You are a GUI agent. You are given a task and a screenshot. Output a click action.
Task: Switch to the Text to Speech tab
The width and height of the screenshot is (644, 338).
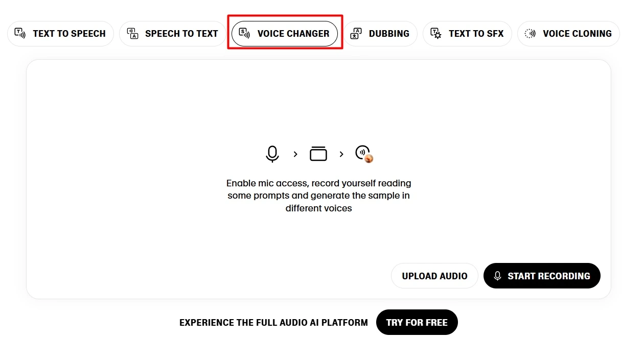click(60, 34)
